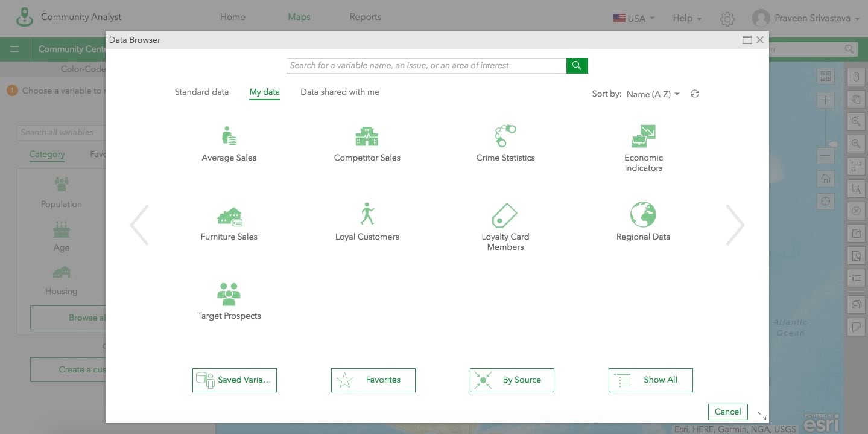Click the green search magnifier button
This screenshot has height=434, width=868.
[577, 65]
